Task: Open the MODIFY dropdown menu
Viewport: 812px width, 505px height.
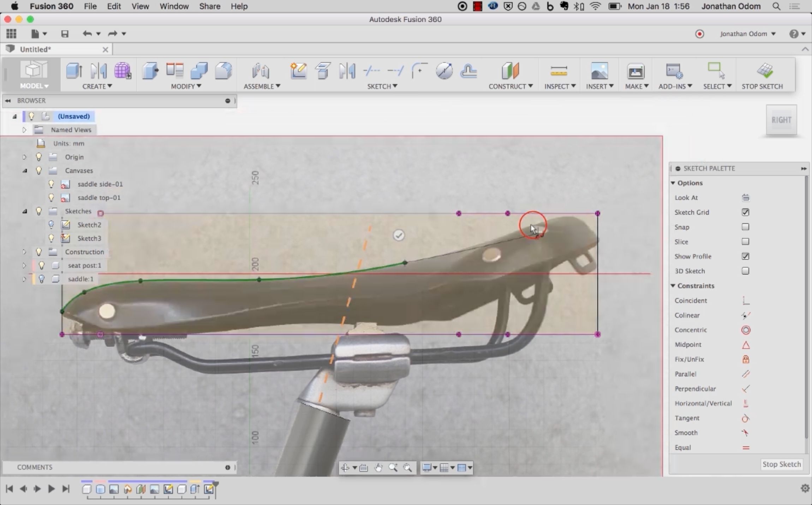Action: pyautogui.click(x=186, y=87)
